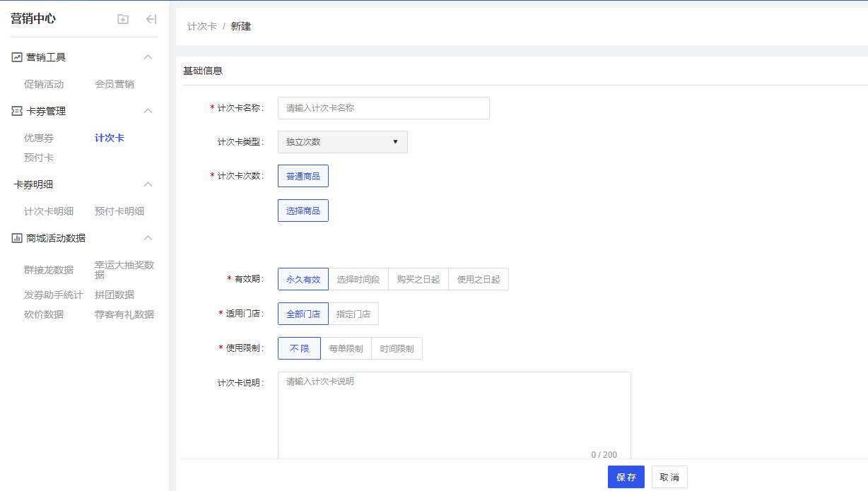The image size is (868, 491).
Task: Click the 卡券管理 ticket icon
Action: [x=17, y=111]
